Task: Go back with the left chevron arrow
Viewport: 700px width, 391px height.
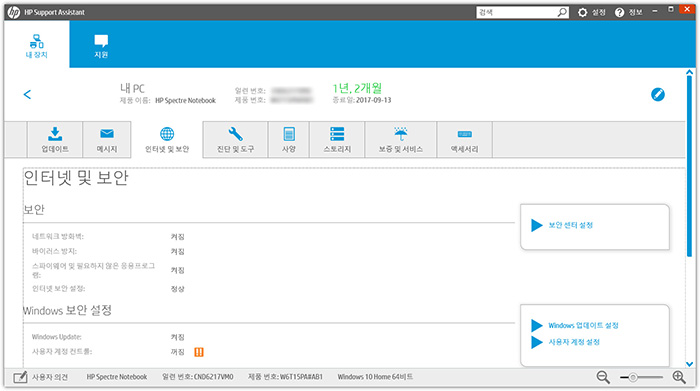Action: tap(27, 94)
